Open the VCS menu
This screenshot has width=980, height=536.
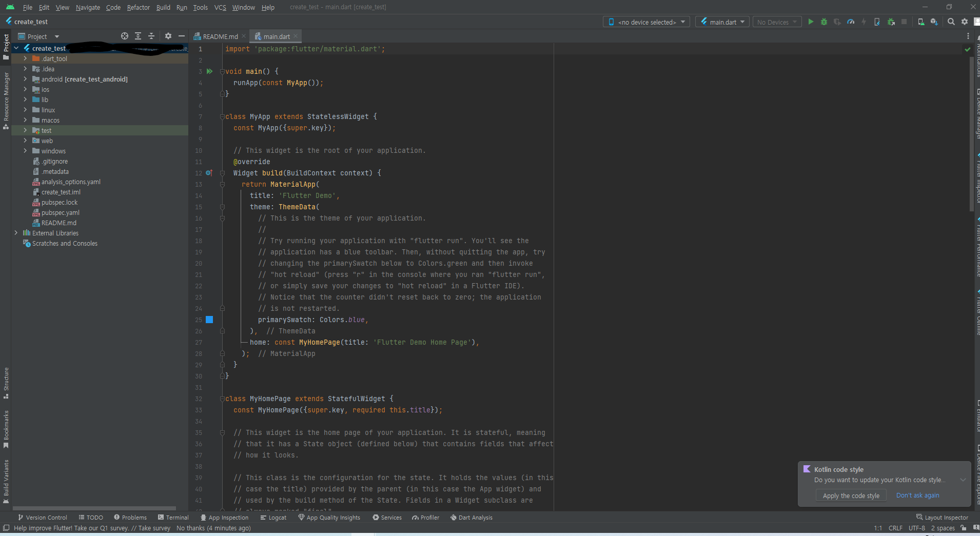click(x=220, y=7)
